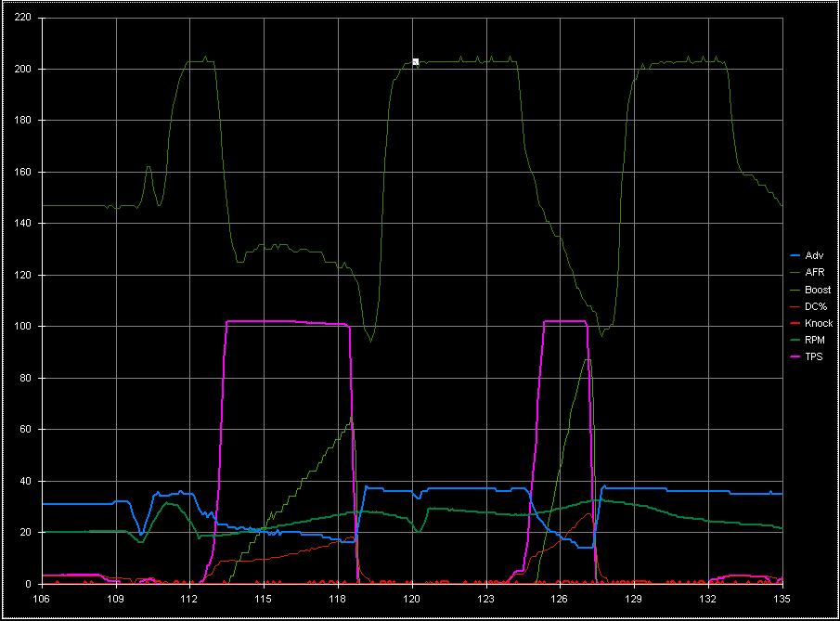Click the Boost legend label
Viewport: 840px width, 621px height.
pyautogui.click(x=818, y=290)
